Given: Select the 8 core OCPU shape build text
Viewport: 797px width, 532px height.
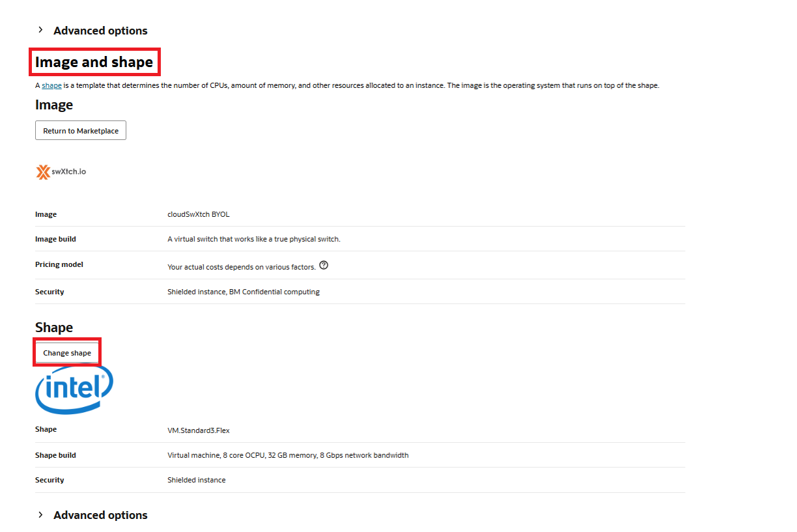Looking at the screenshot, I should coord(288,455).
